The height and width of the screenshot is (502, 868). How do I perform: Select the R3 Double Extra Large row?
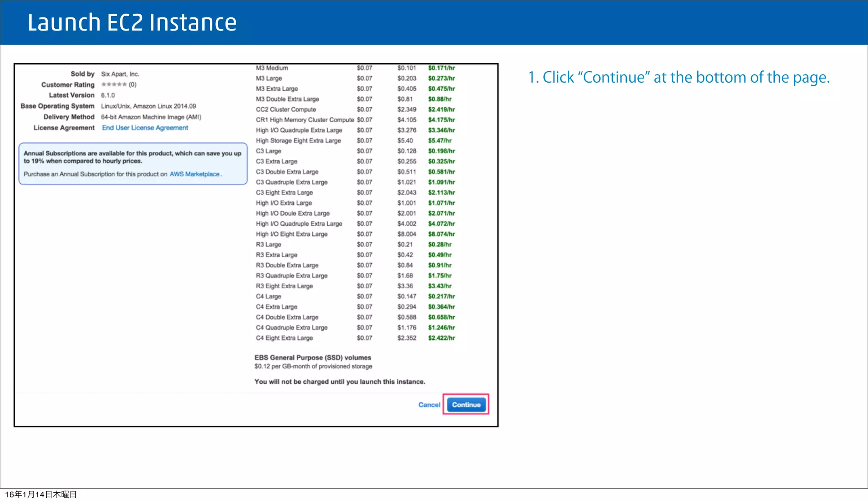click(x=355, y=265)
